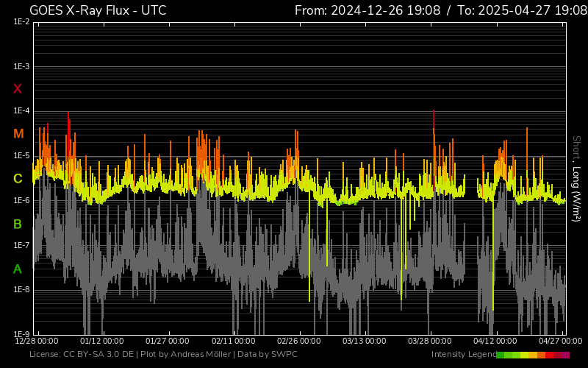Click the 1E-6 y-axis label
This screenshot has width=588, height=368.
tap(21, 200)
